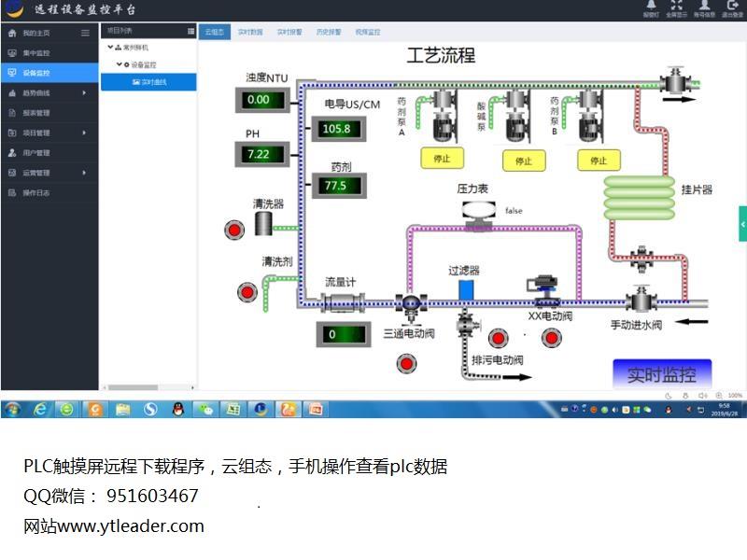Collapse the 设备监控 tree node
This screenshot has width=747, height=560.
119,64
